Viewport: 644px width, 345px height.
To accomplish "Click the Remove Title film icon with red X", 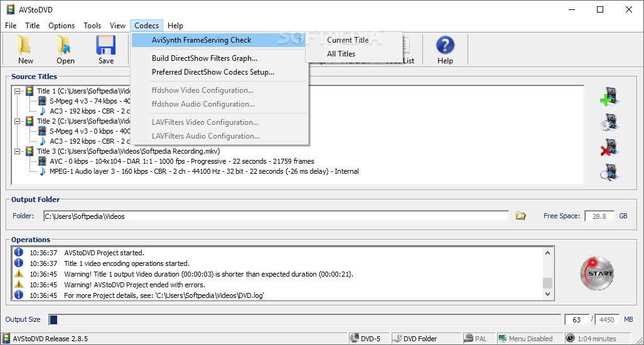I will click(609, 147).
